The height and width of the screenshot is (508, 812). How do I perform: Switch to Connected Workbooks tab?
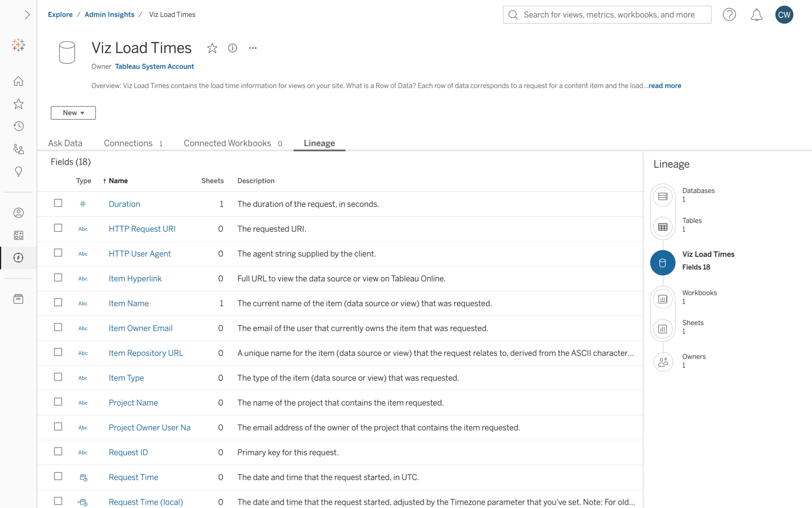(233, 143)
